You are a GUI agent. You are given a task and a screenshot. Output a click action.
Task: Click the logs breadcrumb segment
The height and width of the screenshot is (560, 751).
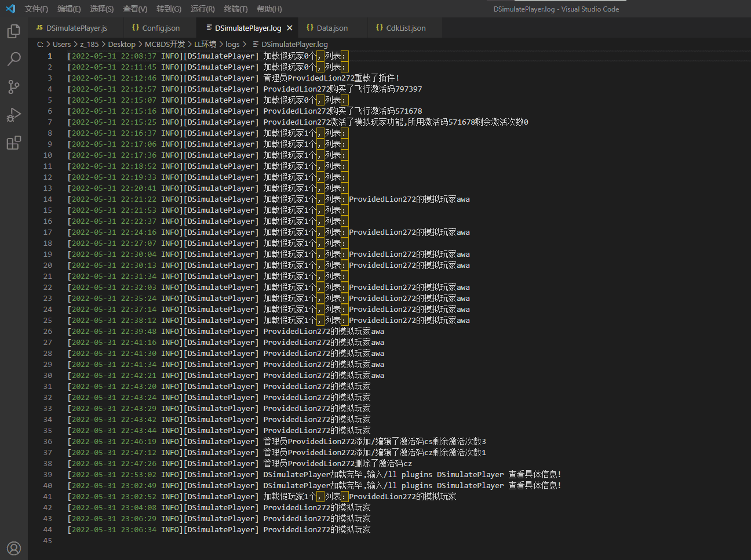click(x=232, y=44)
